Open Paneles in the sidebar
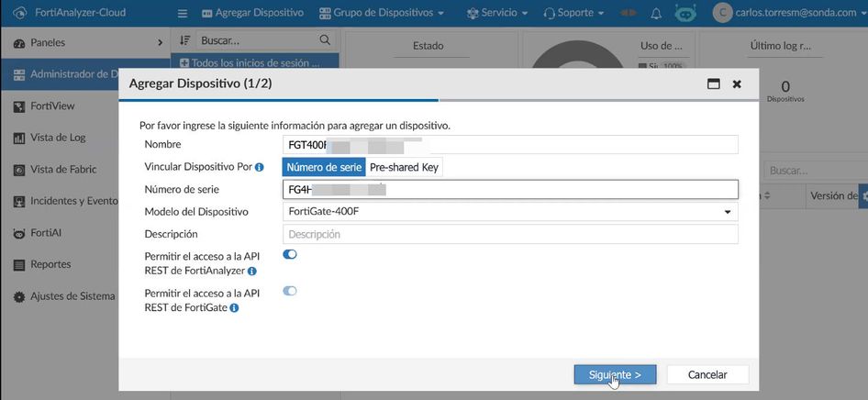This screenshot has width=868, height=400. coord(85,42)
